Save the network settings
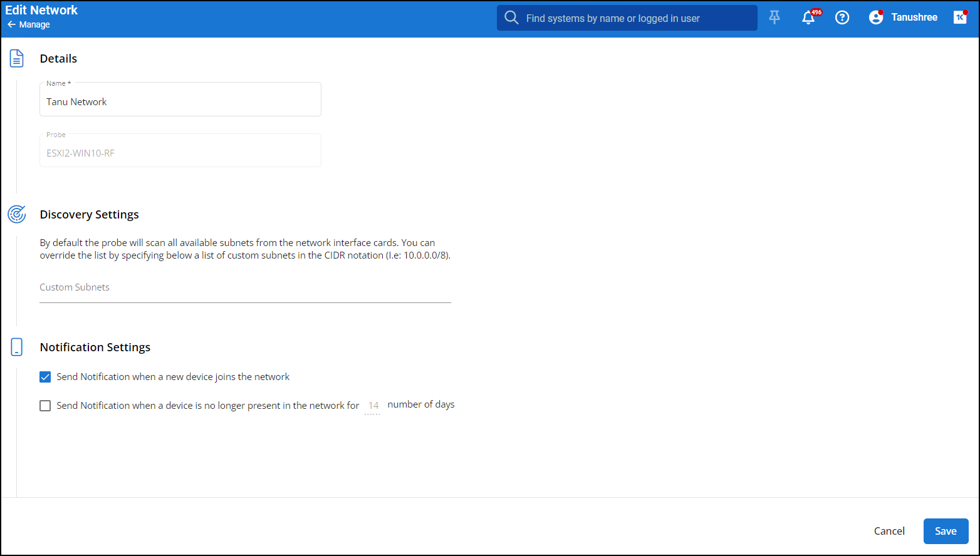This screenshot has height=556, width=980. (x=946, y=531)
